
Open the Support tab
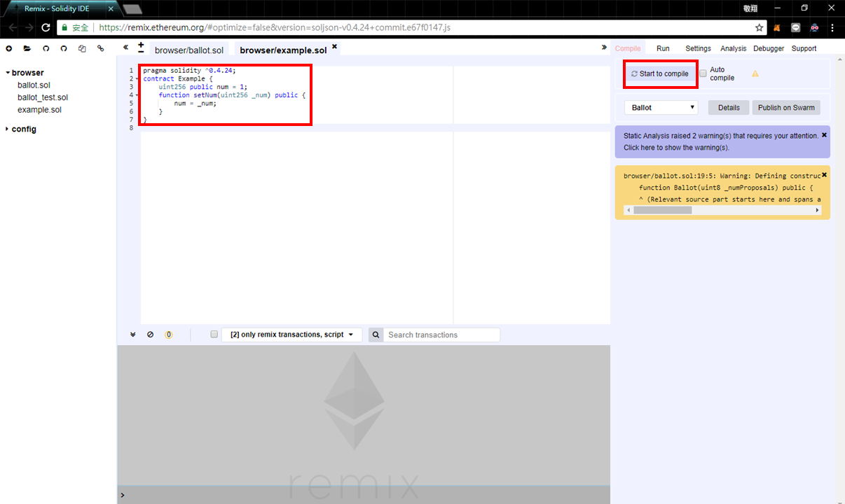(x=804, y=48)
